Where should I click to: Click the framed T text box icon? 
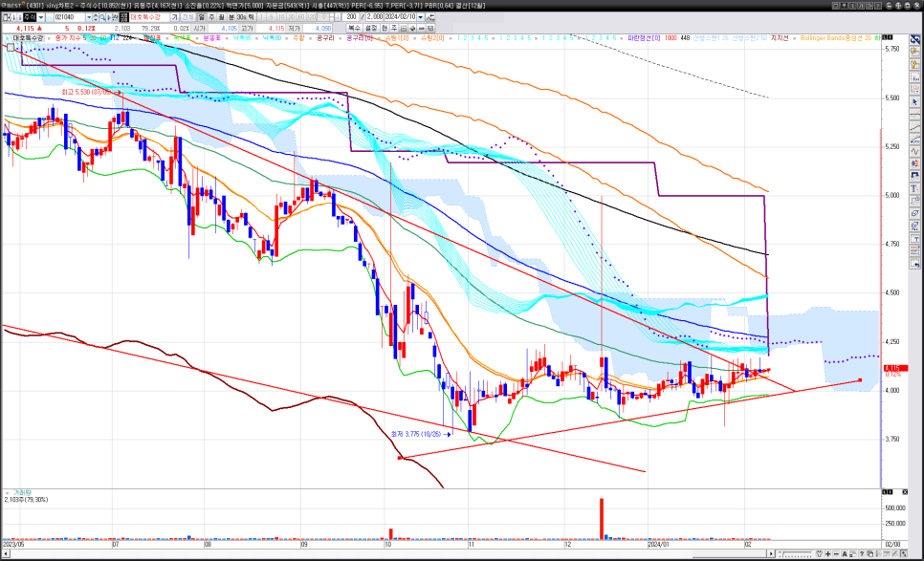pos(914,238)
